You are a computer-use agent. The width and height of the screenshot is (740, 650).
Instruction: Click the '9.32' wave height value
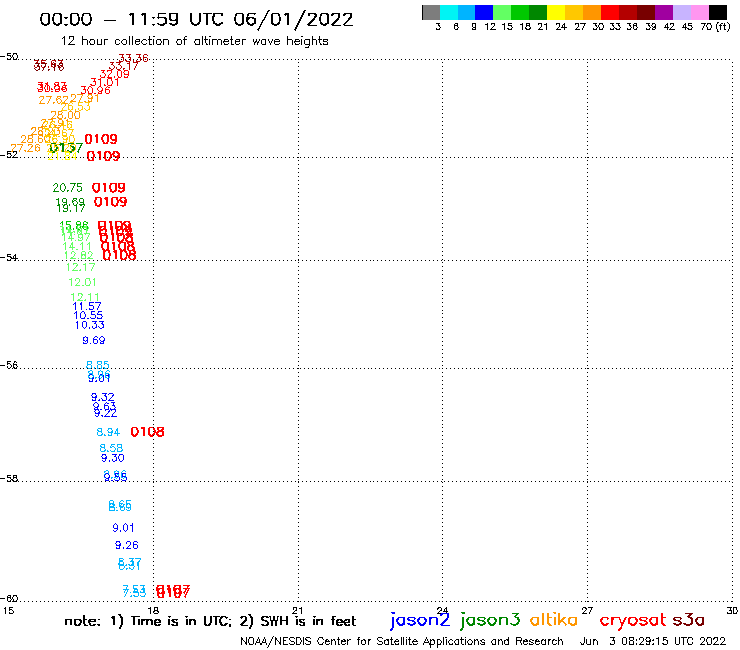pyautogui.click(x=103, y=397)
